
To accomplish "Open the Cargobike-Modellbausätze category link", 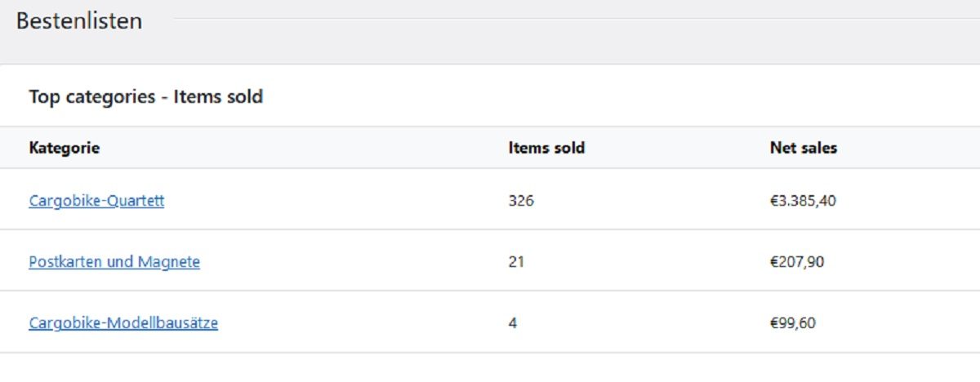I will point(123,323).
